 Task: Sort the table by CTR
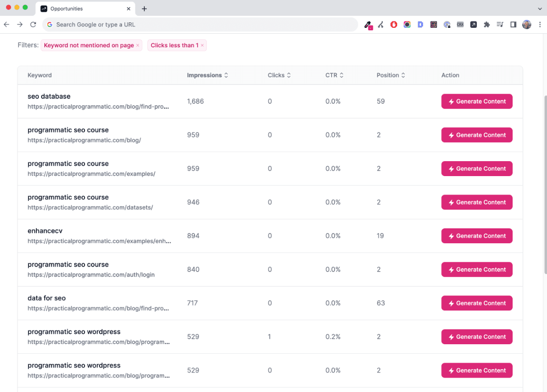[334, 75]
